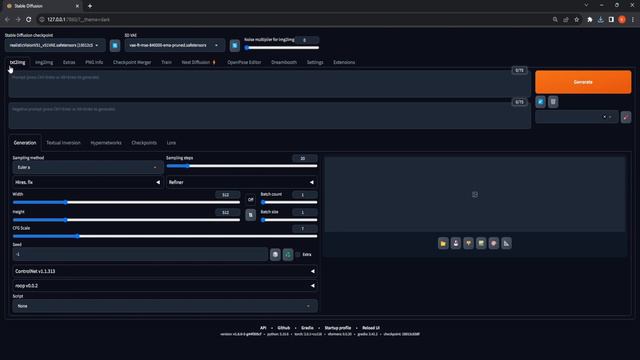Open the Script dropdown set to None
Image resolution: width=640 pixels, height=360 pixels.
(165, 306)
